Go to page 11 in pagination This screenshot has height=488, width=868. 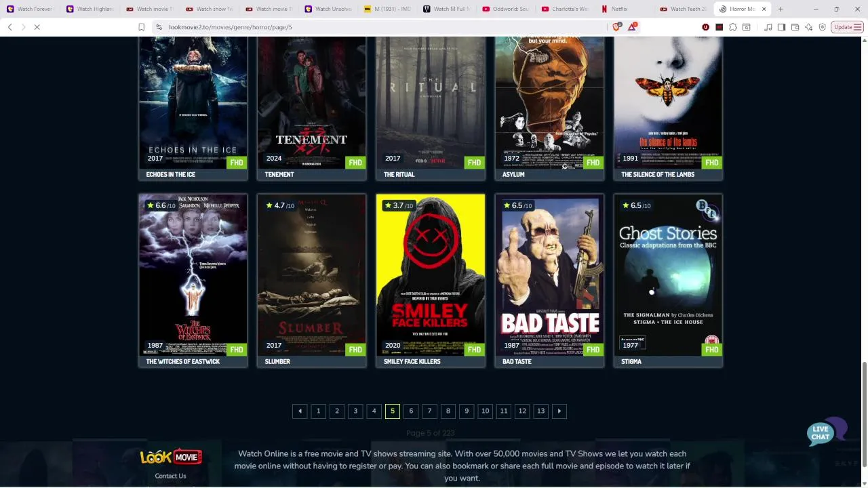[x=503, y=411]
